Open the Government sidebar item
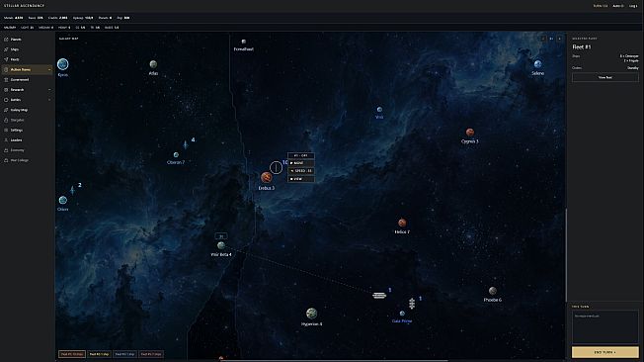 click(x=27, y=80)
